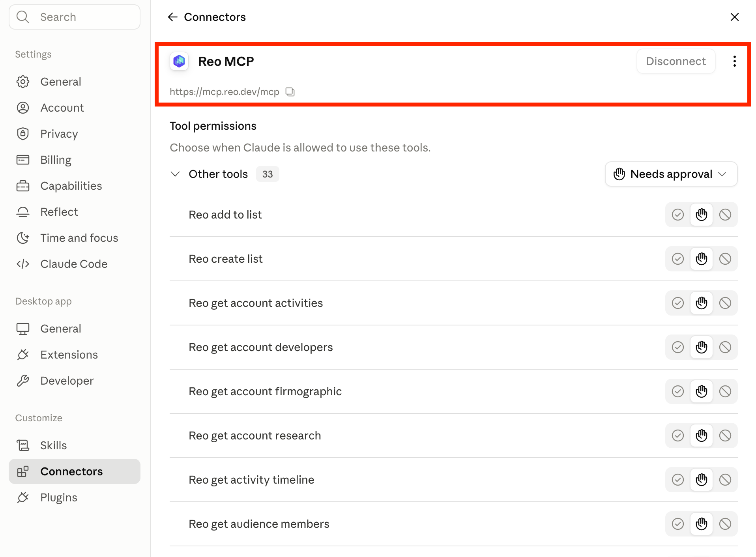The height and width of the screenshot is (557, 756).
Task: Block the Reo get account research tool
Action: point(725,436)
